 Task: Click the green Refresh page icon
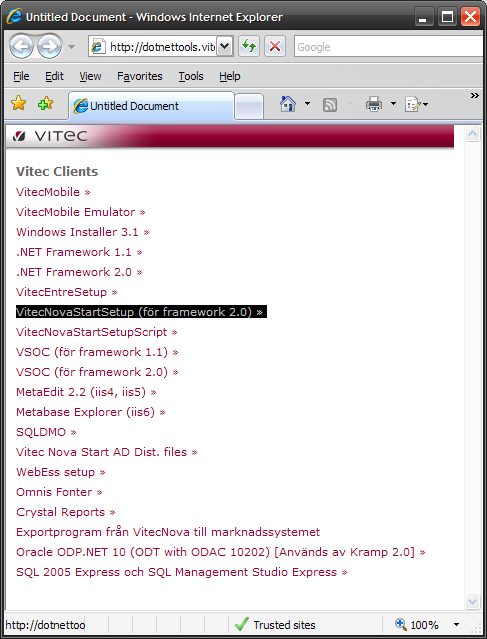pos(249,46)
